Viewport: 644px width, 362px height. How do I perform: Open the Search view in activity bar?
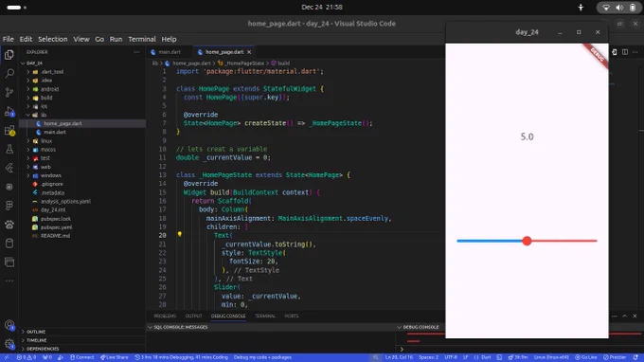[9, 74]
